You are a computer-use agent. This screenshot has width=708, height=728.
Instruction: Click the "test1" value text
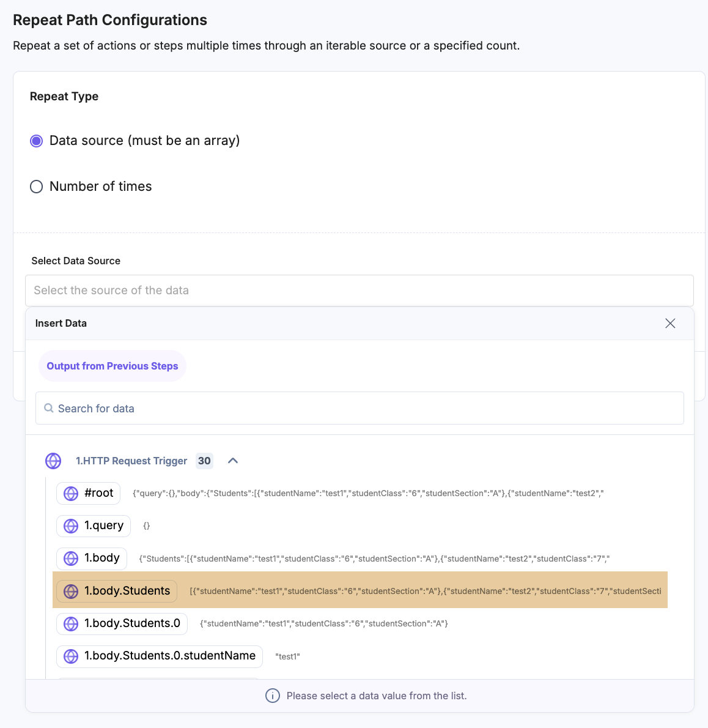click(x=287, y=656)
